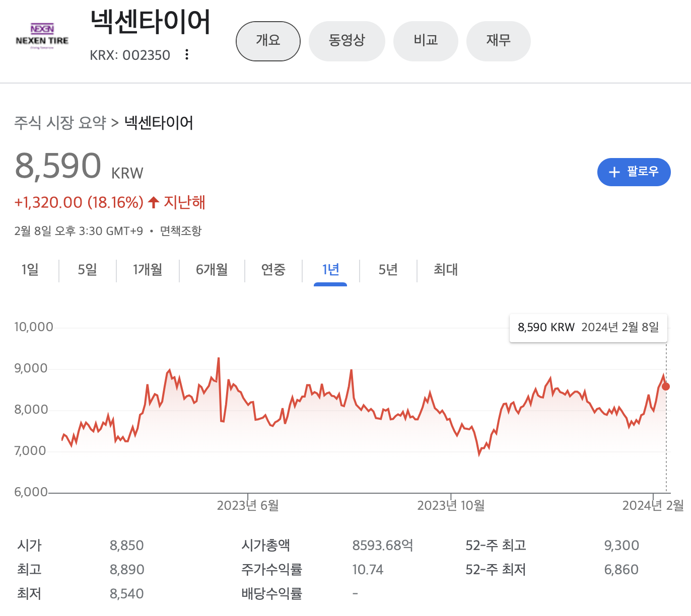Click the +1,320.00 (18.16%) change text
Viewport: 691px width, 616px height.
[79, 202]
